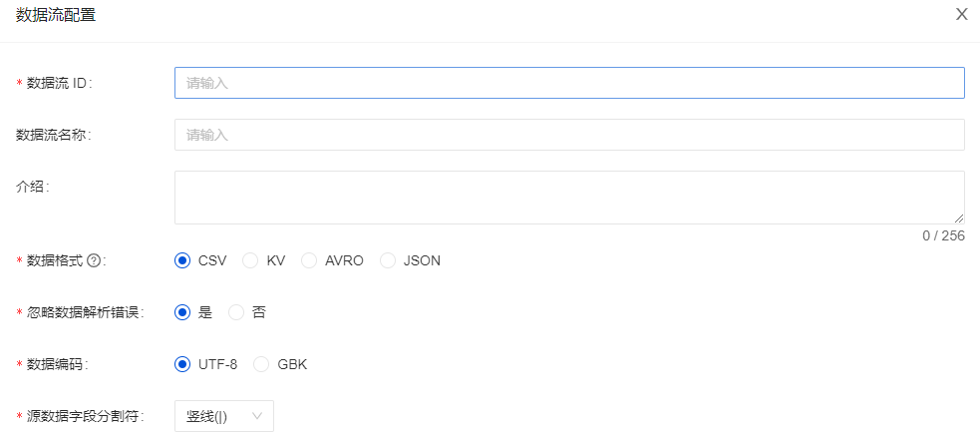Click the 数据流名称 text field
Viewport: 980px width, 441px height.
pyautogui.click(x=568, y=135)
